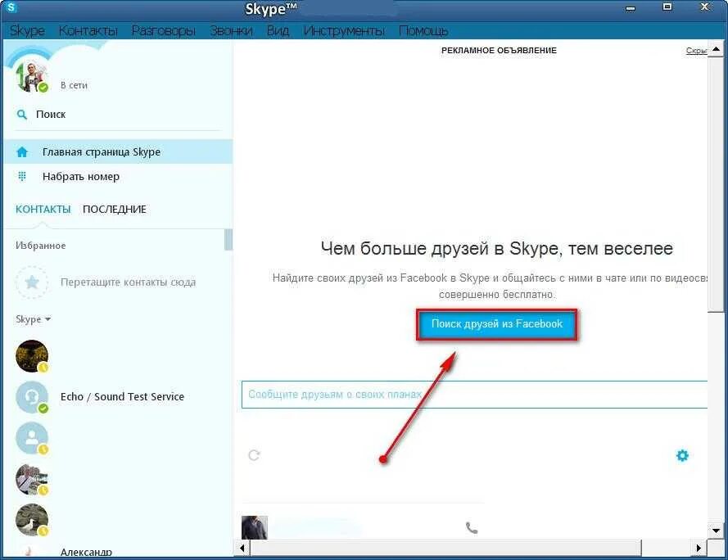728x560 pixels.
Task: Open your profile avatar picture
Action: [31, 77]
